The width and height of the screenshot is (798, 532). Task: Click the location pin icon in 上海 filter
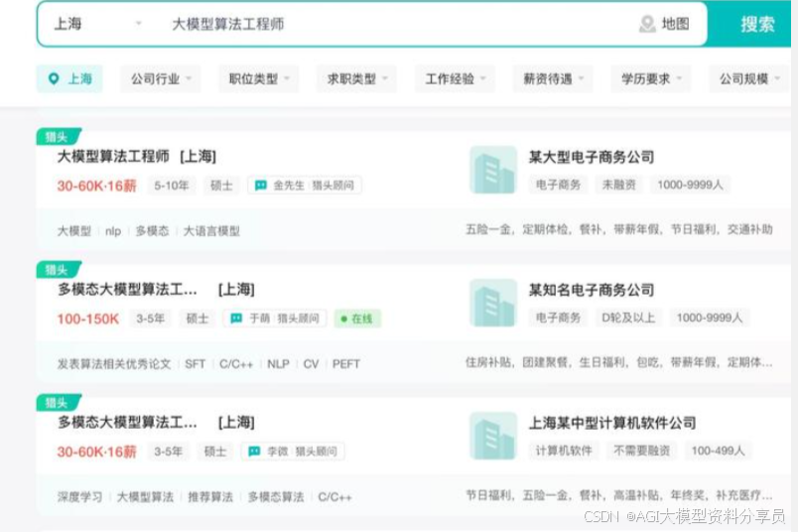click(x=54, y=79)
